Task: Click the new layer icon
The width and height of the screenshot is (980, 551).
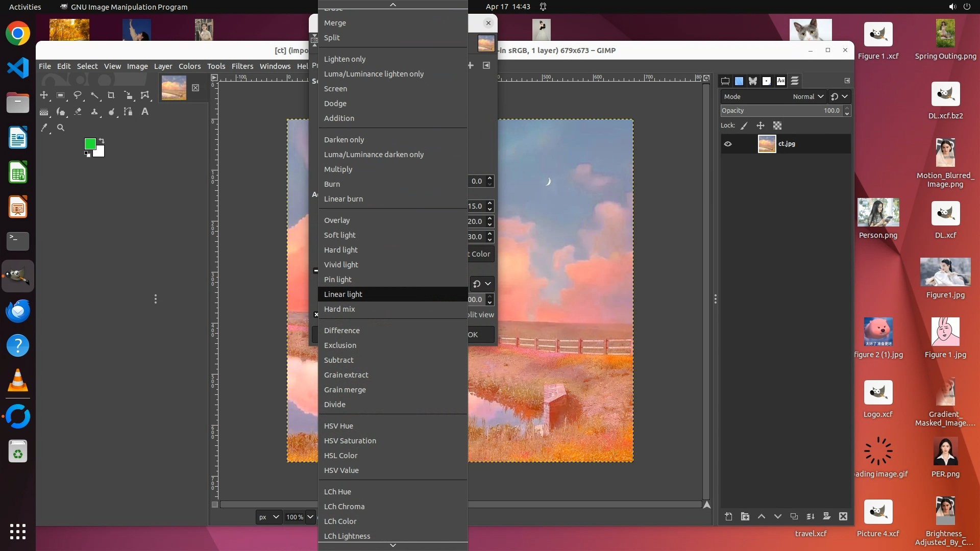Action: pos(728,517)
